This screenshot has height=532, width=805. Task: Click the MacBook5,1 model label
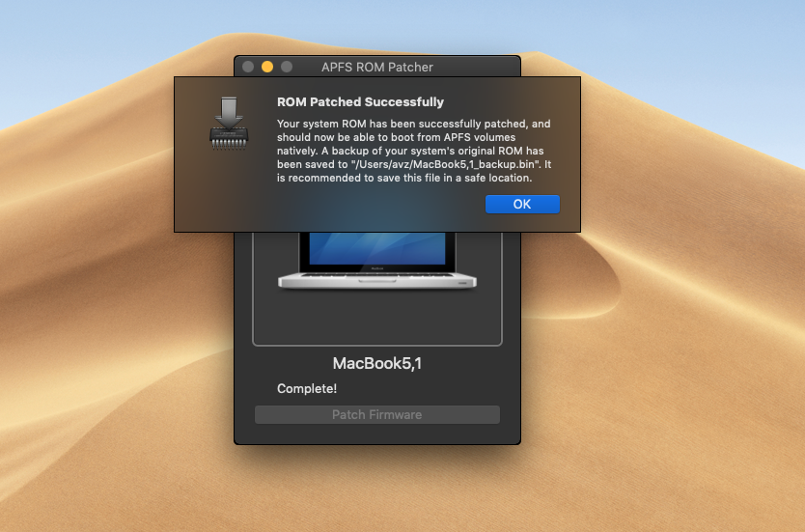pos(377,363)
